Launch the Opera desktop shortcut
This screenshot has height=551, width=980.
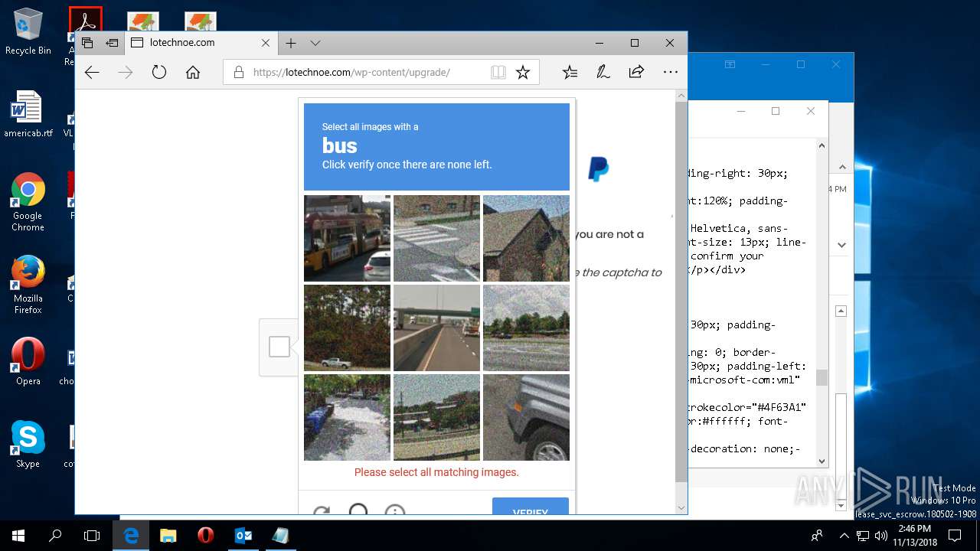click(x=28, y=362)
